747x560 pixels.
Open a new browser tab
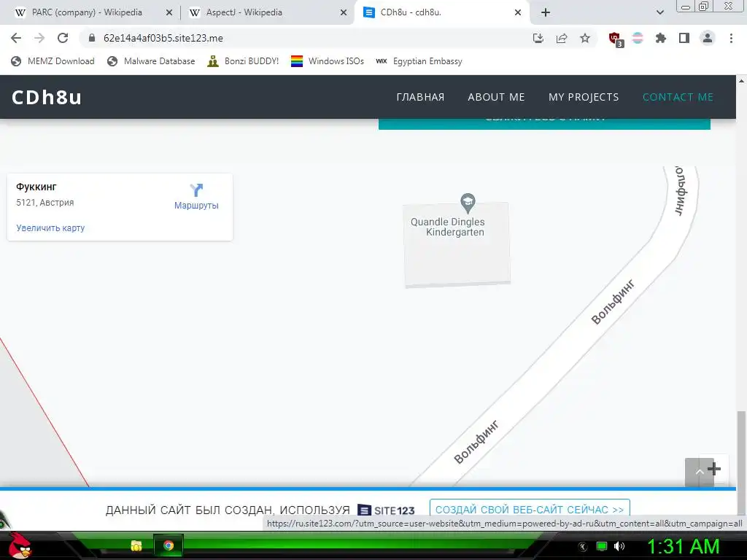coord(546,12)
